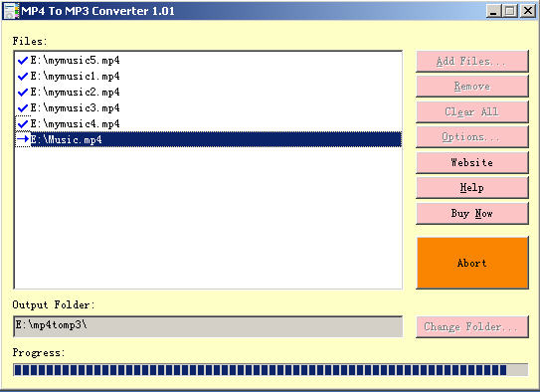Click checkmark icon beside mymusic1.mp4
540x392 pixels.
[x=23, y=77]
